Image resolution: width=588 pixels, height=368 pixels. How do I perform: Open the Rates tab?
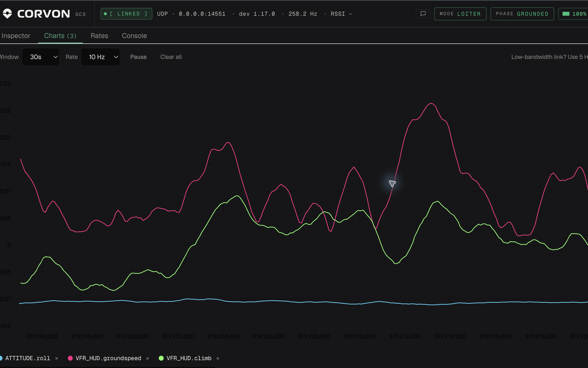(99, 36)
